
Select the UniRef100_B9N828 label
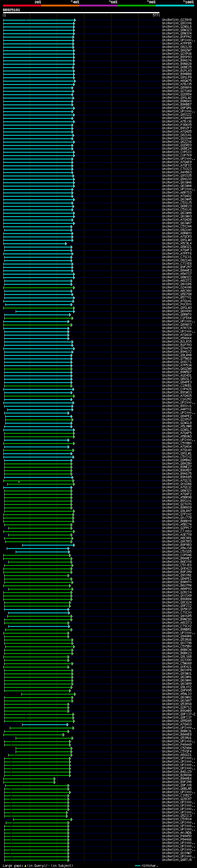pos(177,64)
